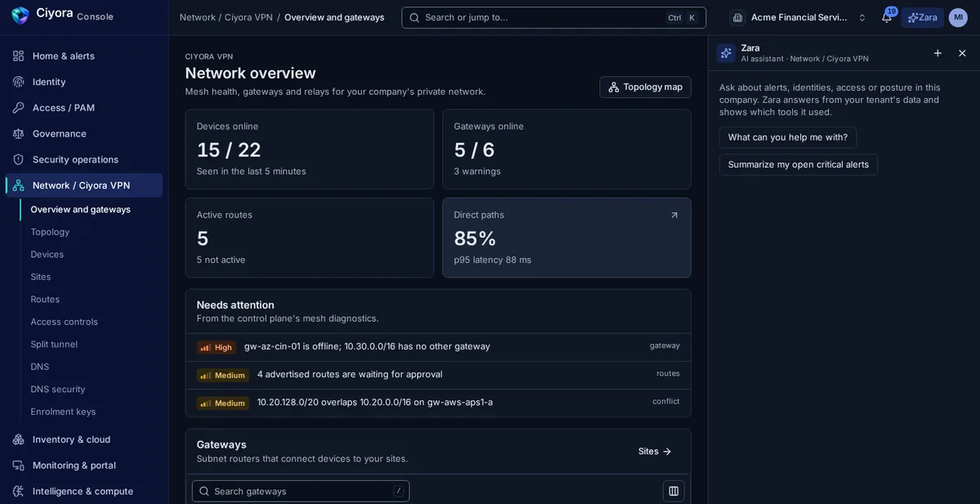Open Security operations section

(x=84, y=159)
